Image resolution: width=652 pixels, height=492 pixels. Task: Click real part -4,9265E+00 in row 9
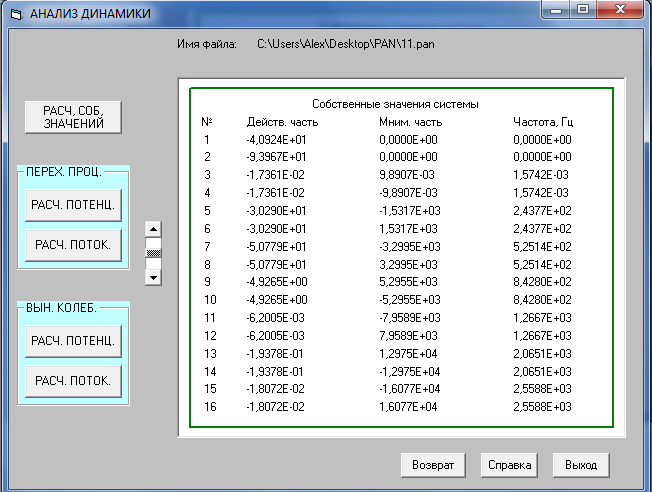pyautogui.click(x=277, y=282)
